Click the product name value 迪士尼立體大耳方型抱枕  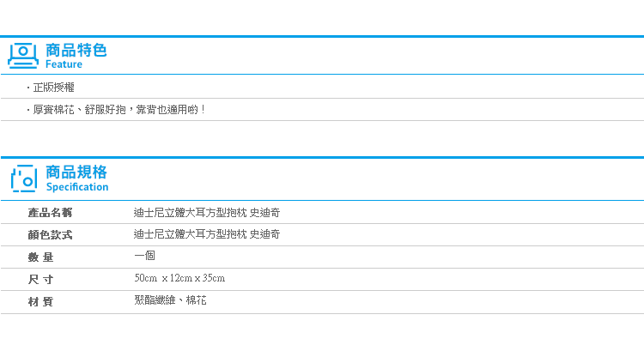pyautogui.click(x=190, y=213)
